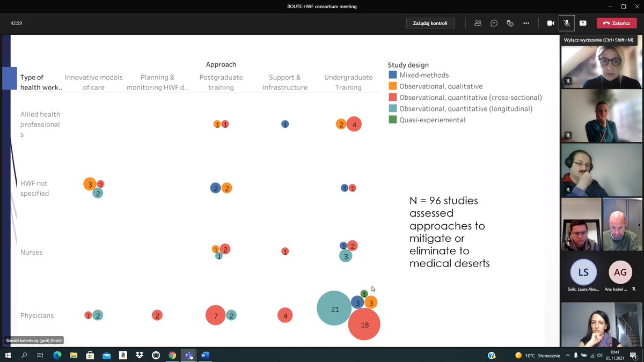Viewport: 644px width, 362px height.
Task: Start sharing content with the share tray icon
Action: coord(583,23)
